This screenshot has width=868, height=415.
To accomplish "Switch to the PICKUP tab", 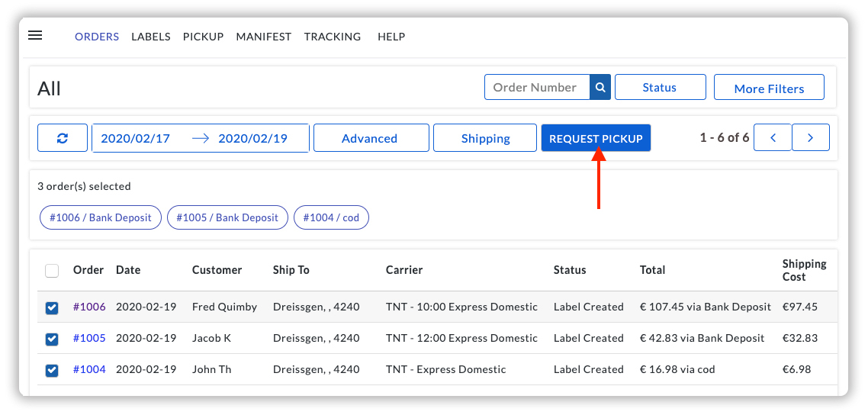I will (203, 37).
